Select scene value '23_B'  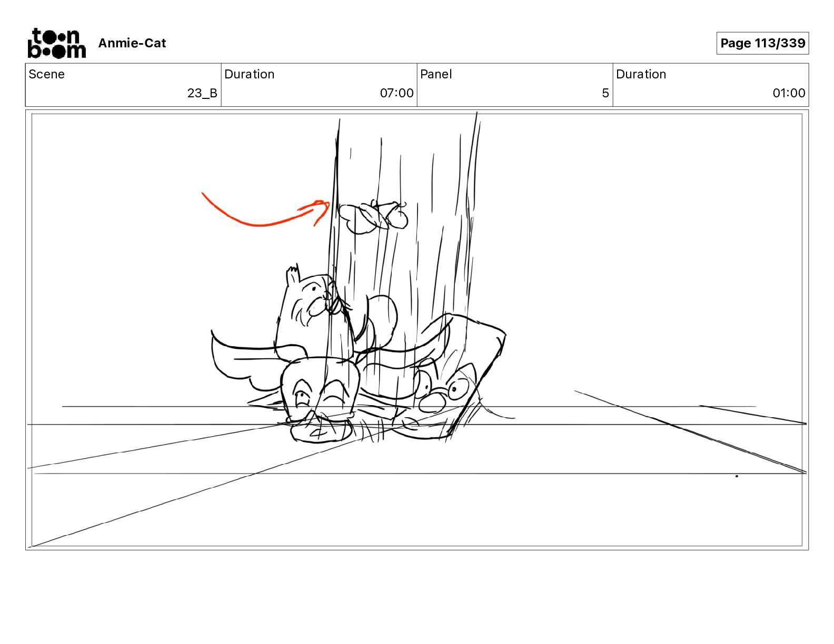[202, 93]
